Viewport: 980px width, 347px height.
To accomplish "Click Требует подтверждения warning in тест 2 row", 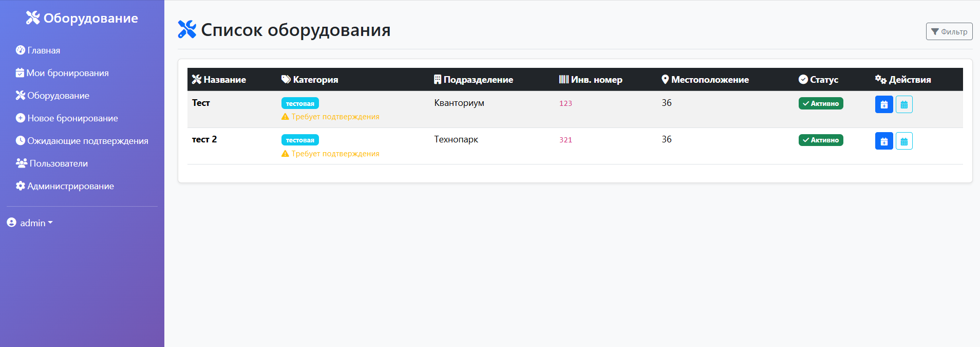I will (x=330, y=154).
